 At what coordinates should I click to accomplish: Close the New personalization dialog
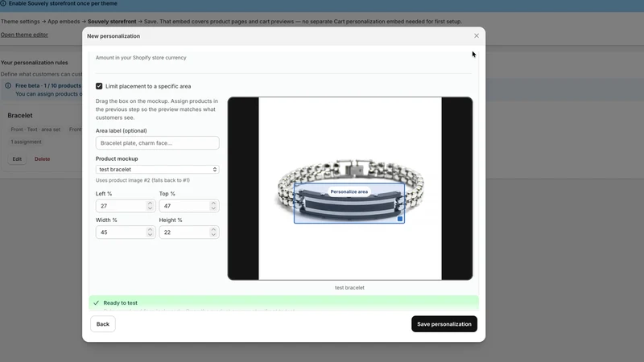point(477,35)
